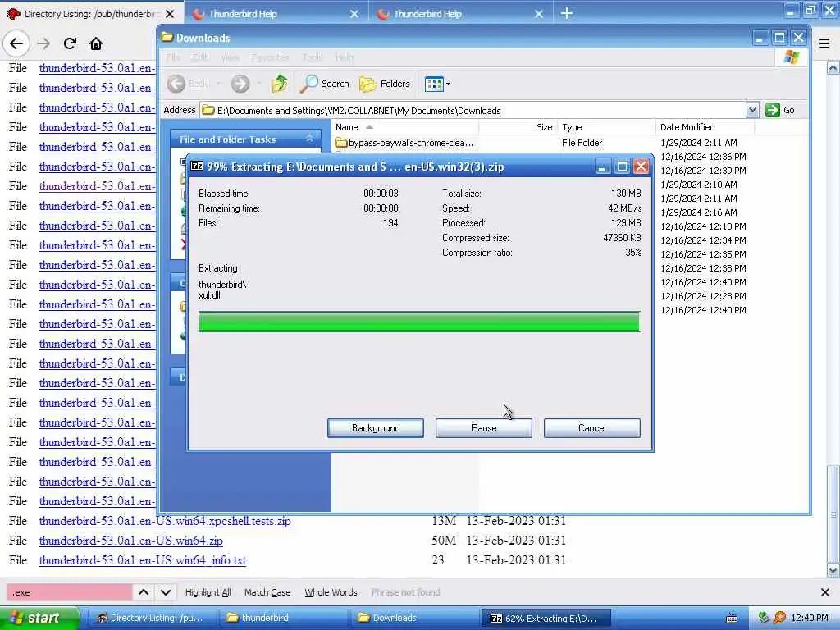This screenshot has height=630, width=840.
Task: Open the Tools menu in Downloads window
Action: tap(312, 57)
